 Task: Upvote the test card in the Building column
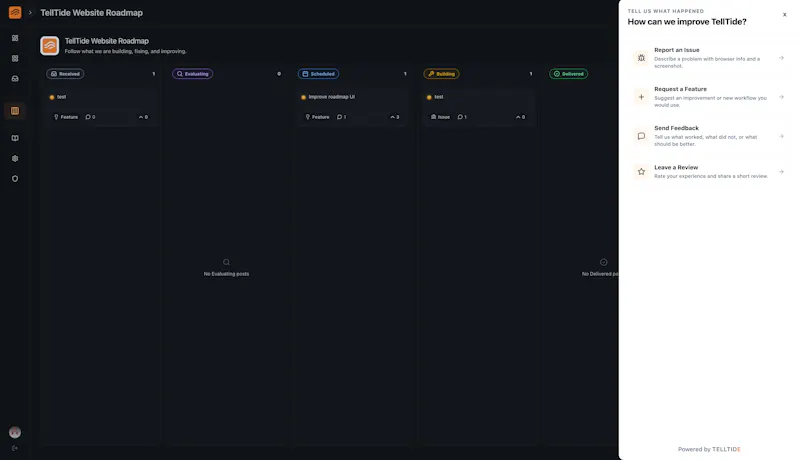click(520, 117)
